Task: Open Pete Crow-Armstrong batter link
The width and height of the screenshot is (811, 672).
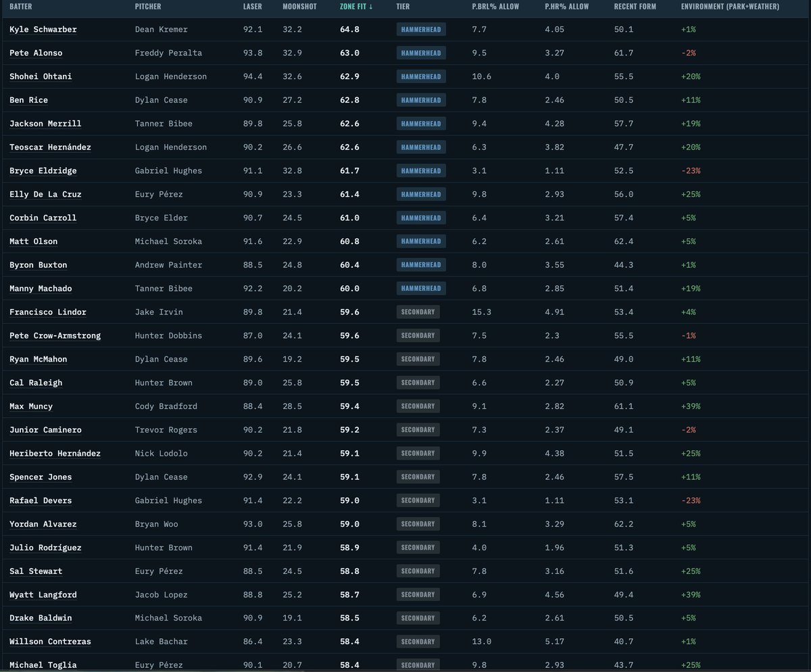Action: point(55,335)
